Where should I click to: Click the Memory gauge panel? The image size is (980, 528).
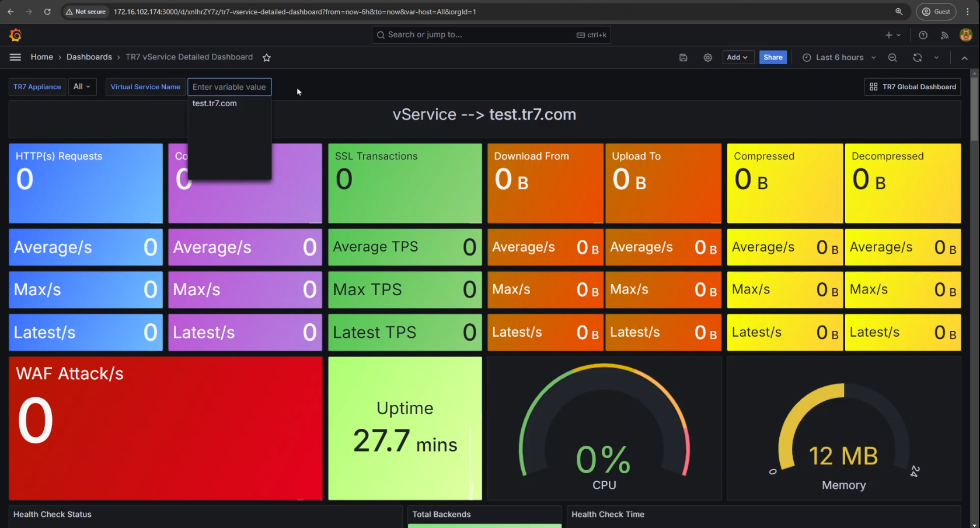pyautogui.click(x=844, y=428)
